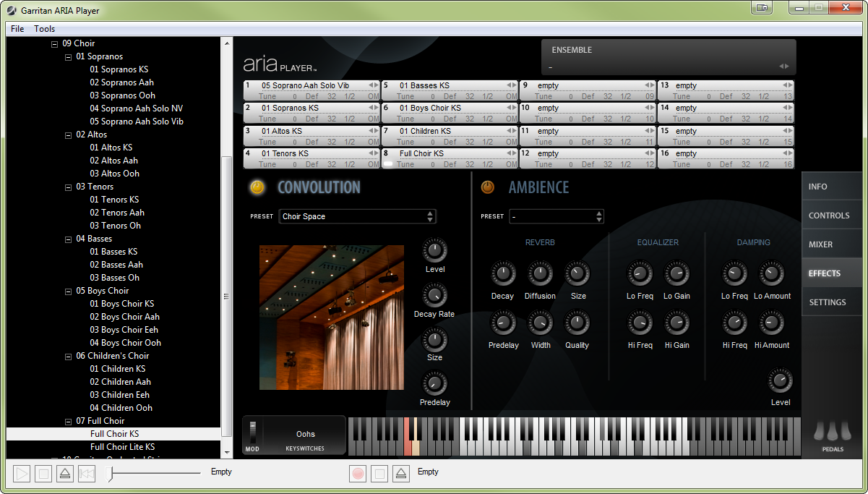The height and width of the screenshot is (494, 868).
Task: Click the Equalizer Lo Gain knob
Action: click(676, 273)
